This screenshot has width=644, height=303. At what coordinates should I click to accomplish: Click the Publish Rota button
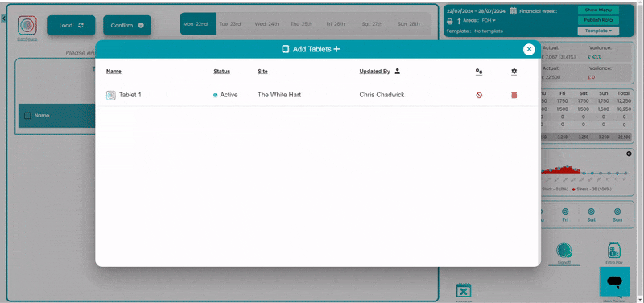[x=598, y=20]
